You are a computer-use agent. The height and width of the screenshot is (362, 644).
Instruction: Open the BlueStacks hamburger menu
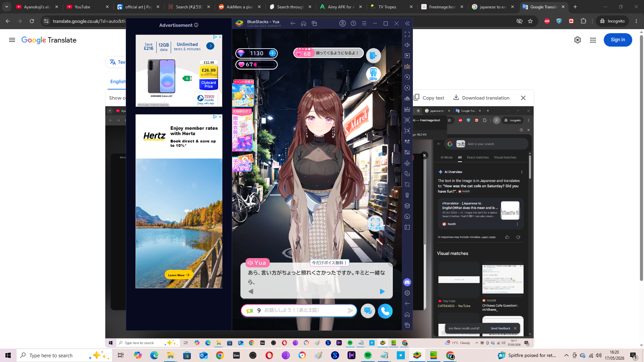(364, 23)
